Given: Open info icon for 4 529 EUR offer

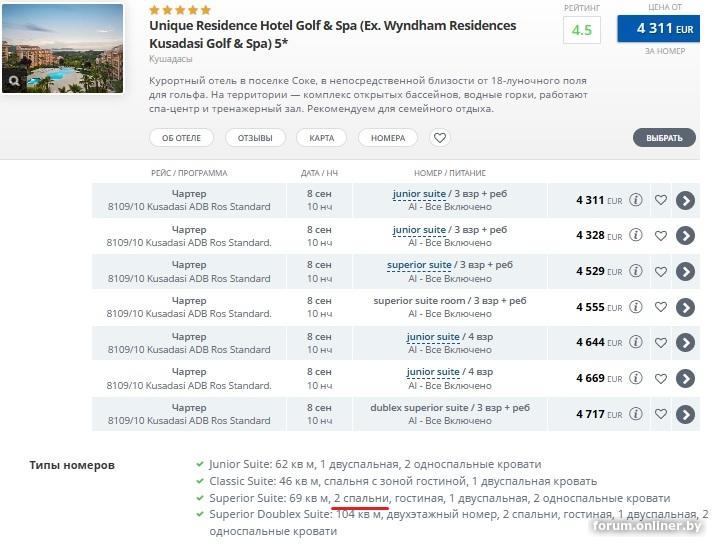Looking at the screenshot, I should pyautogui.click(x=636, y=271).
